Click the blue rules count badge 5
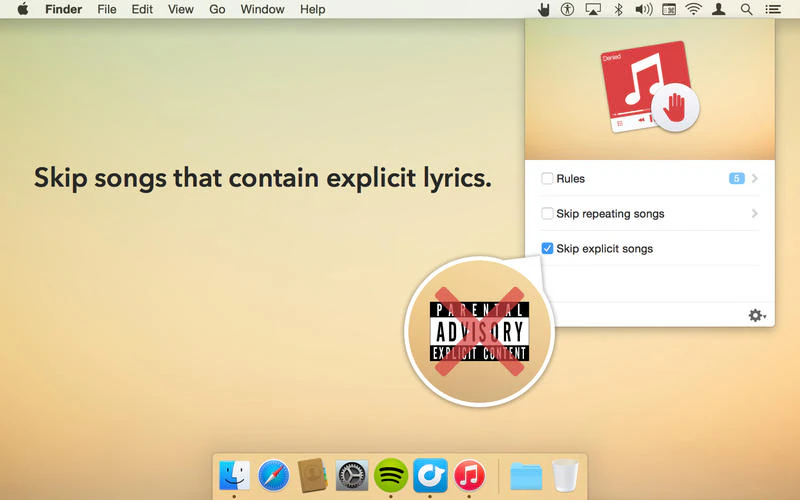The image size is (800, 500). pyautogui.click(x=736, y=179)
